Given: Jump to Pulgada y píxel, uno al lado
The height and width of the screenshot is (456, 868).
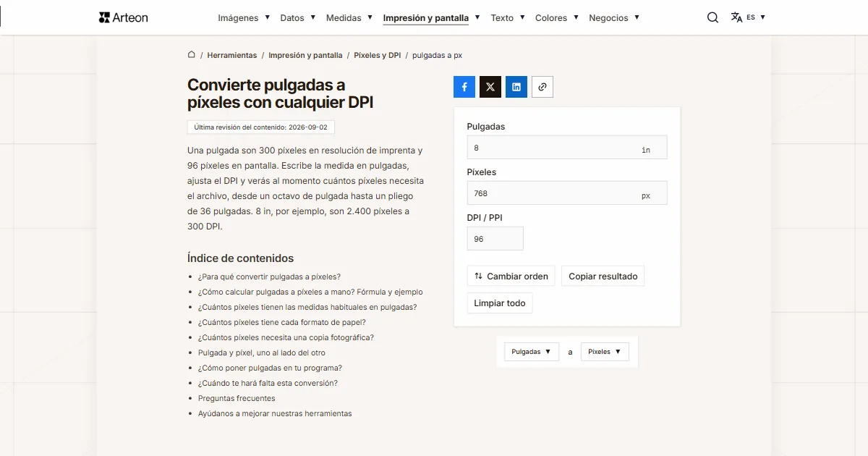Looking at the screenshot, I should (262, 352).
